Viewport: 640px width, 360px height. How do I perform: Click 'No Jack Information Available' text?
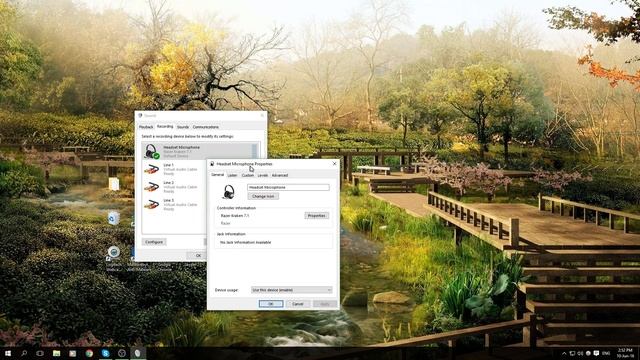point(245,242)
